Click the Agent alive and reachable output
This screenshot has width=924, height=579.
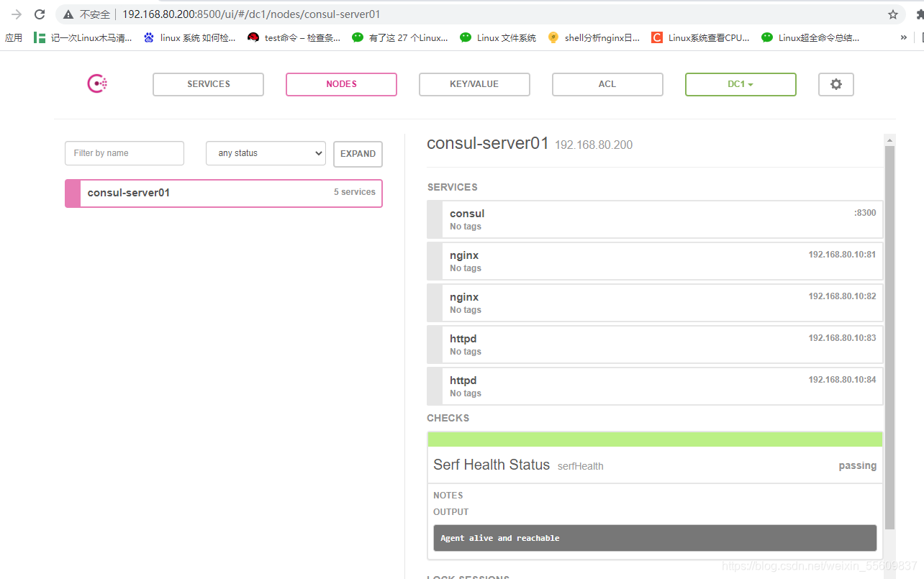pos(655,538)
